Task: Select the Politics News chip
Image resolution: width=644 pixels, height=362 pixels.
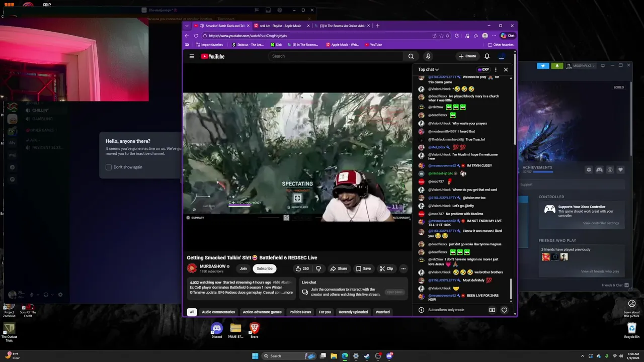Action: (x=300, y=312)
